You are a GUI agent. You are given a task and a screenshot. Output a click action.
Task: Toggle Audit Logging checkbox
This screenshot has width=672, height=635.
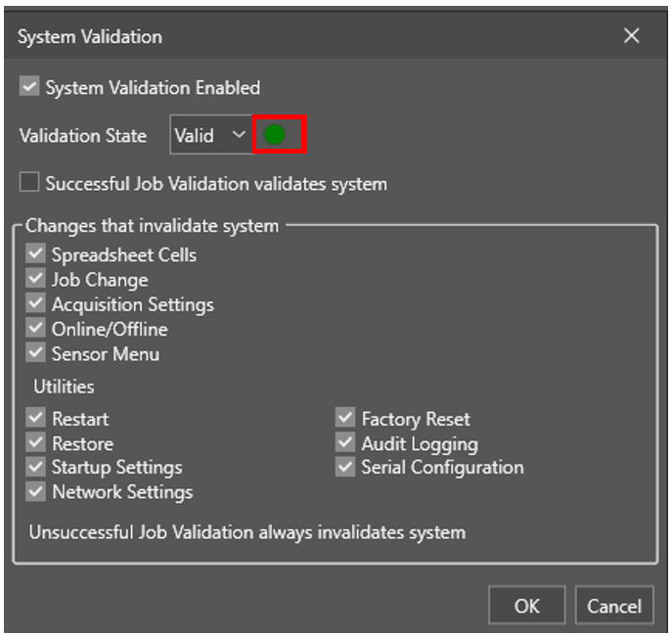pyautogui.click(x=345, y=443)
